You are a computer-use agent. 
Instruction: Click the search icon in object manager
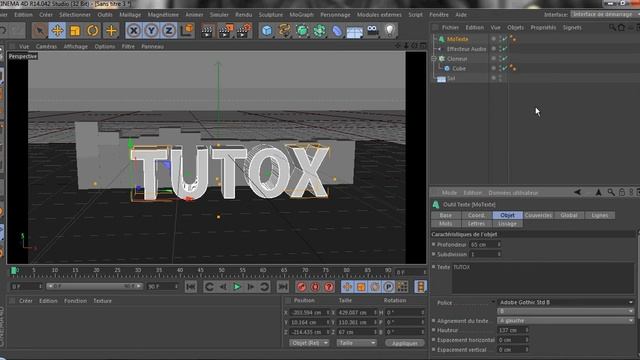[x=612, y=27]
